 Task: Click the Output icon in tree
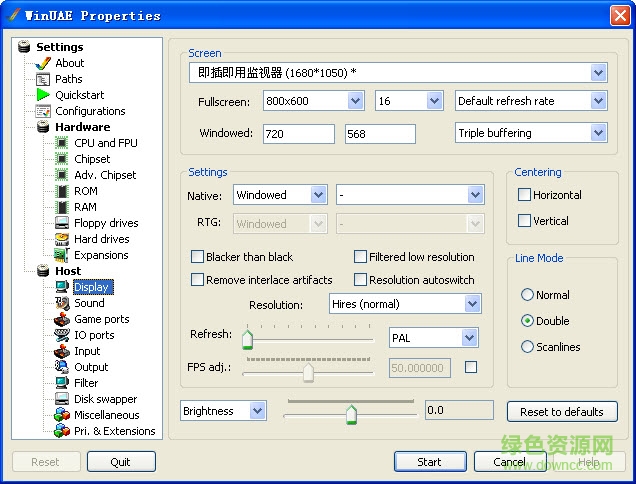pyautogui.click(x=62, y=367)
